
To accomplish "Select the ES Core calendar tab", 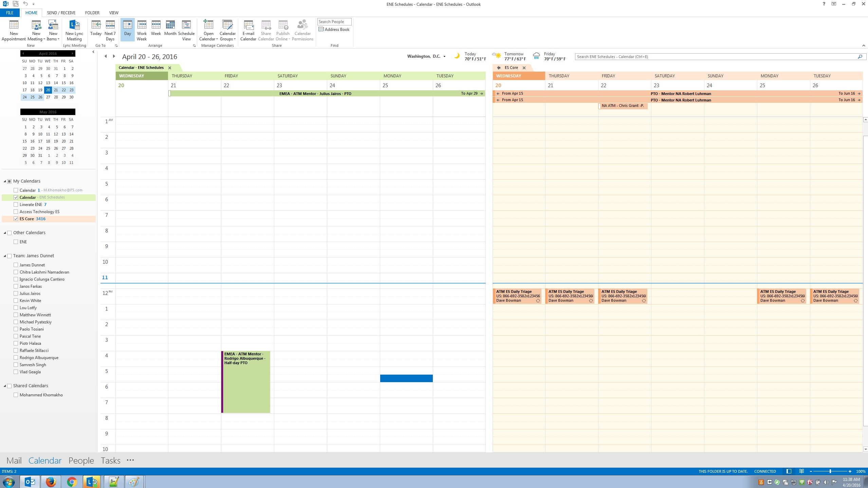I will coord(511,68).
